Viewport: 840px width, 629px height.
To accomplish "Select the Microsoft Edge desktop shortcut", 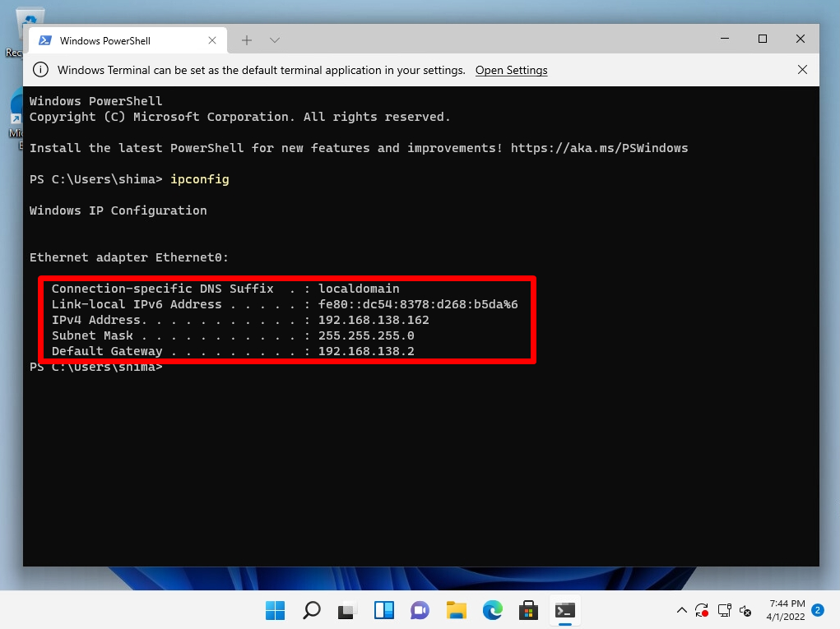I will coord(16,119).
